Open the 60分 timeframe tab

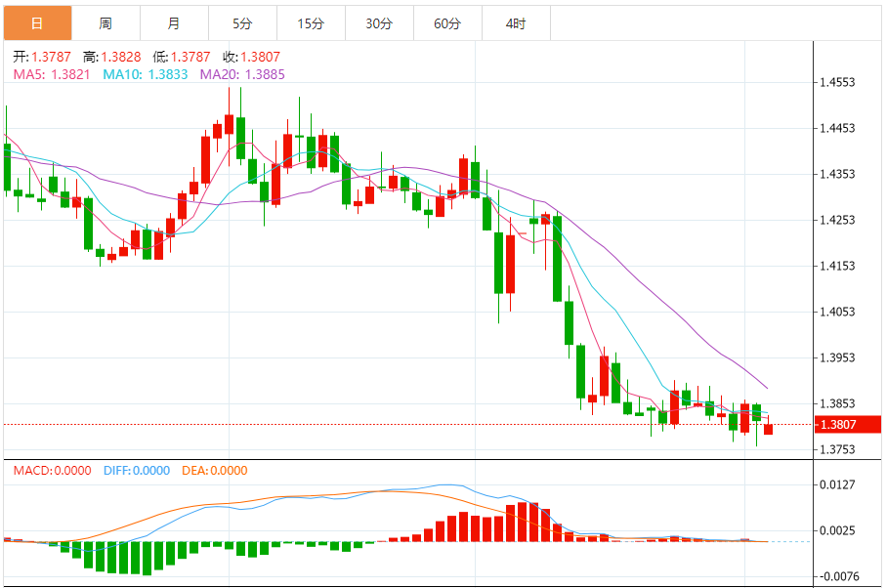pos(448,23)
